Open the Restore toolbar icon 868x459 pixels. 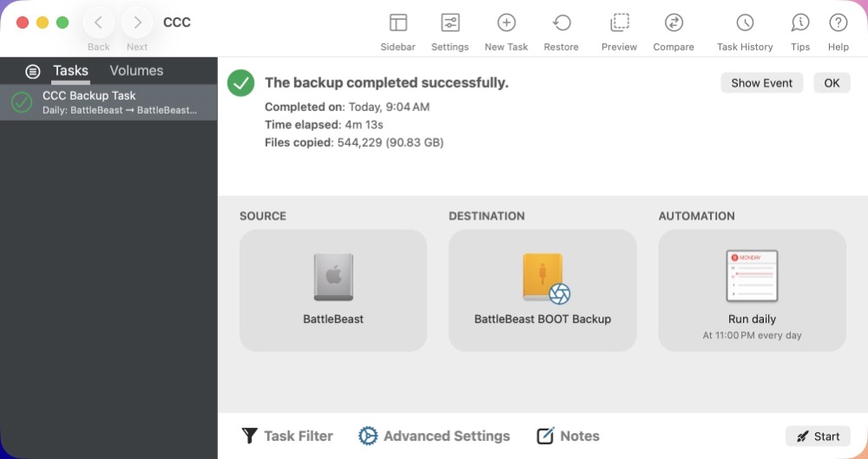(562, 23)
